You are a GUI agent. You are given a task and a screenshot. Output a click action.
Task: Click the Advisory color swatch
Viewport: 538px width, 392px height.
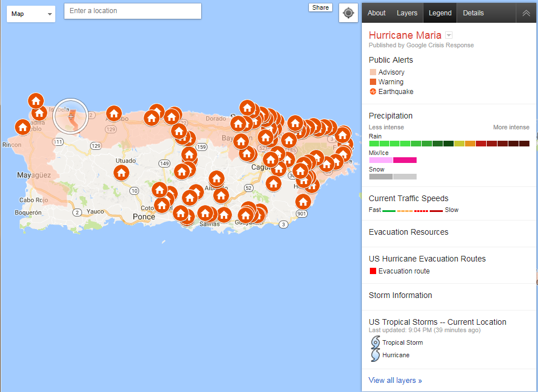373,72
